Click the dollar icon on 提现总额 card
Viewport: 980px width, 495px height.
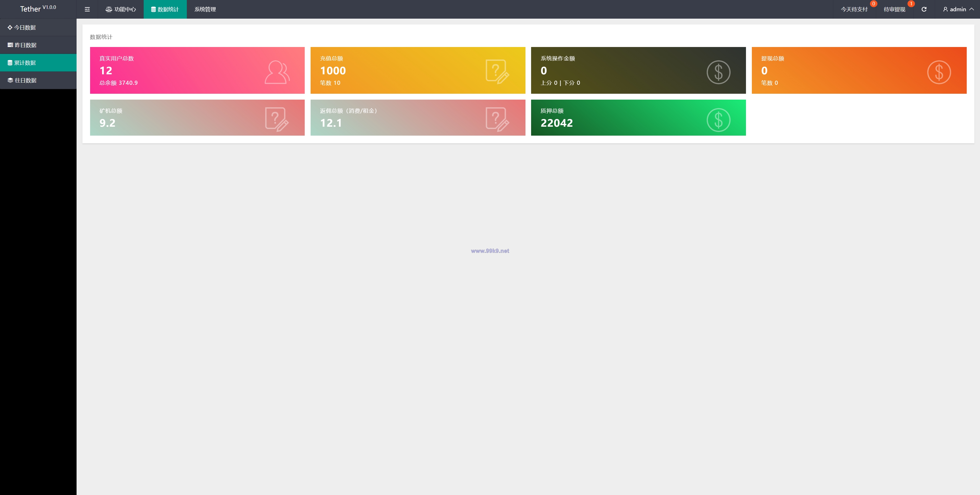click(x=939, y=72)
